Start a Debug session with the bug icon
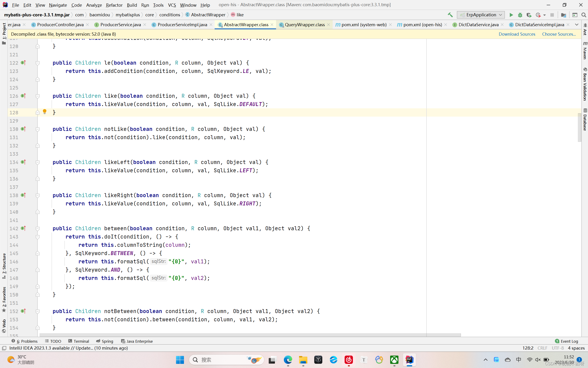 pos(520,15)
